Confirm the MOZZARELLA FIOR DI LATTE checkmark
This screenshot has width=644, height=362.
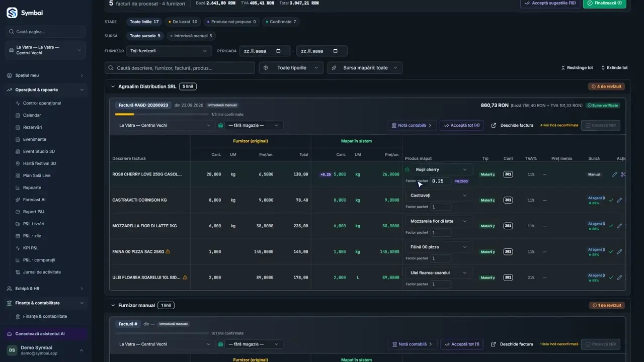(x=611, y=226)
